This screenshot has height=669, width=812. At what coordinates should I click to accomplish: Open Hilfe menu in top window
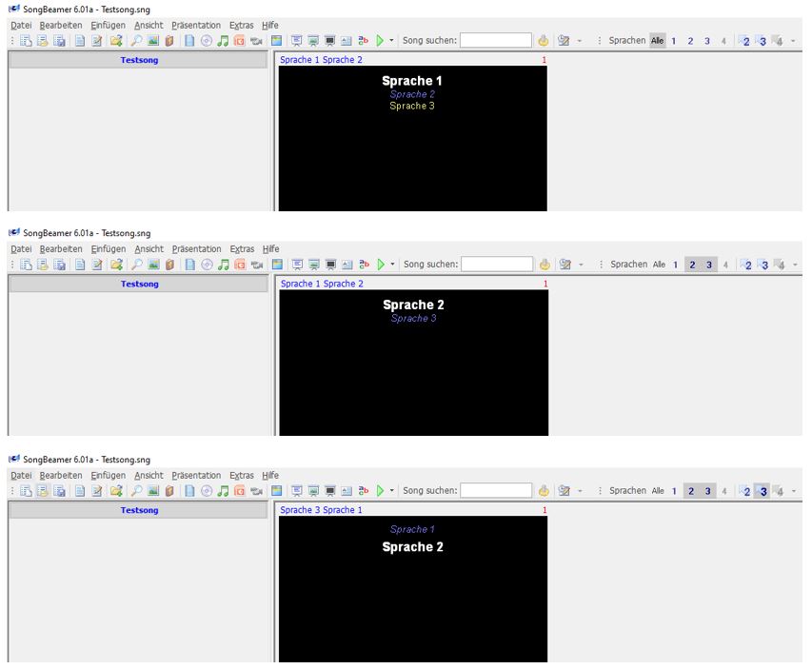click(x=270, y=25)
